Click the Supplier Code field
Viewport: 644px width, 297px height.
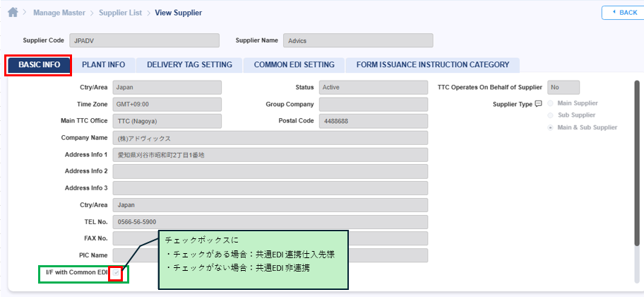[x=144, y=41]
